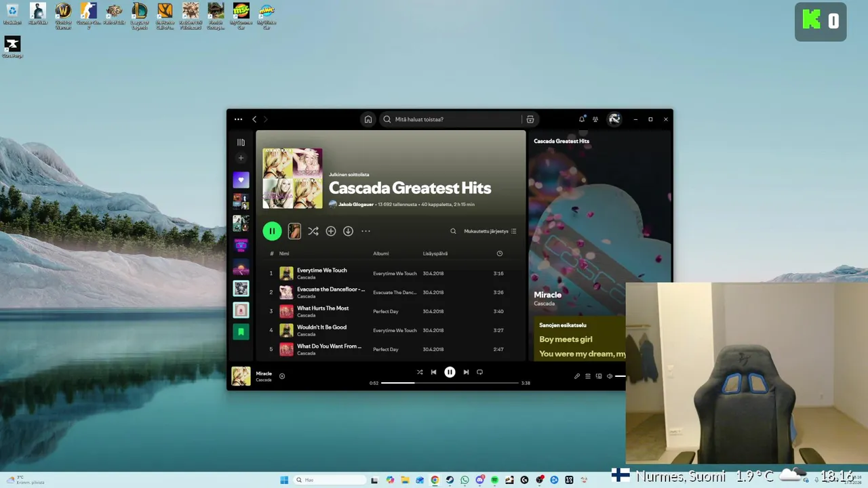Open Connect to a device
This screenshot has height=488, width=868.
[x=599, y=376]
